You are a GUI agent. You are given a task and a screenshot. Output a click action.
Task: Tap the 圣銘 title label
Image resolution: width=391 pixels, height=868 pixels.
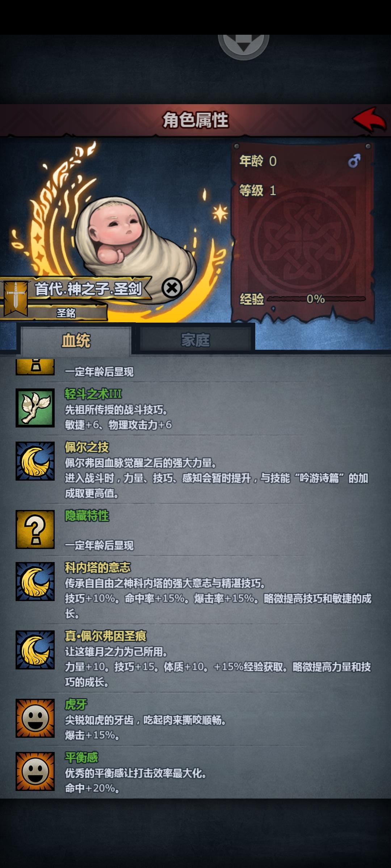point(66,312)
